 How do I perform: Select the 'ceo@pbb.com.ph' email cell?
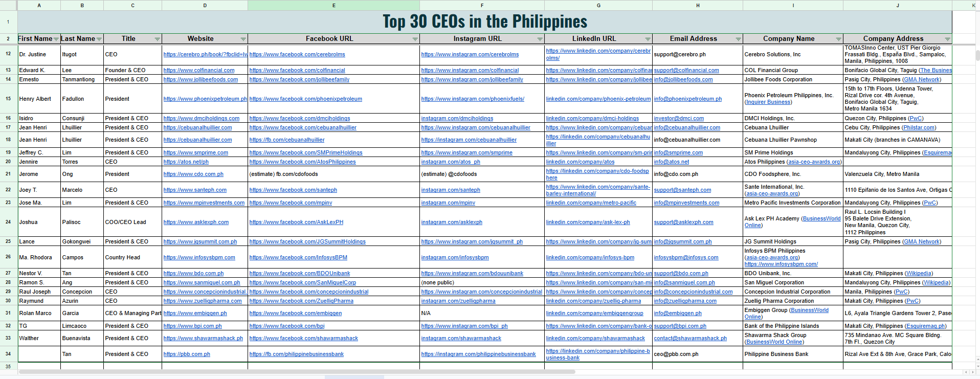click(x=698, y=354)
